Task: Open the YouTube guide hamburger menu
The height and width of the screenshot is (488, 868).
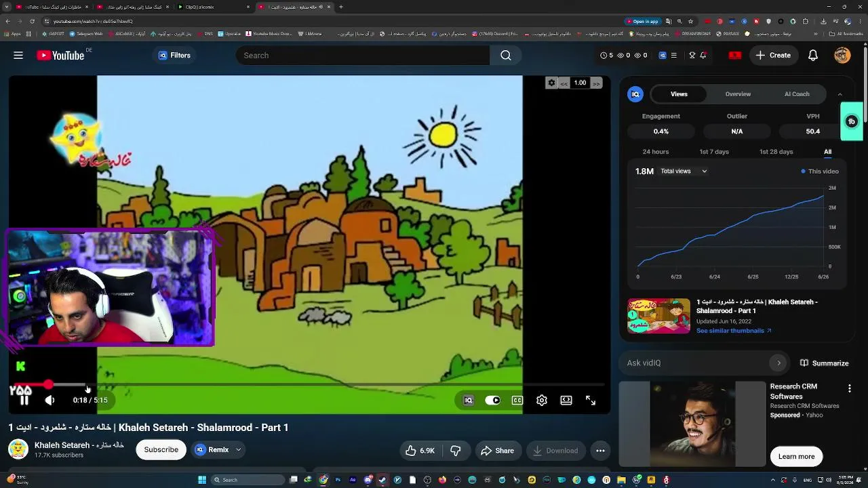Action: click(18, 56)
